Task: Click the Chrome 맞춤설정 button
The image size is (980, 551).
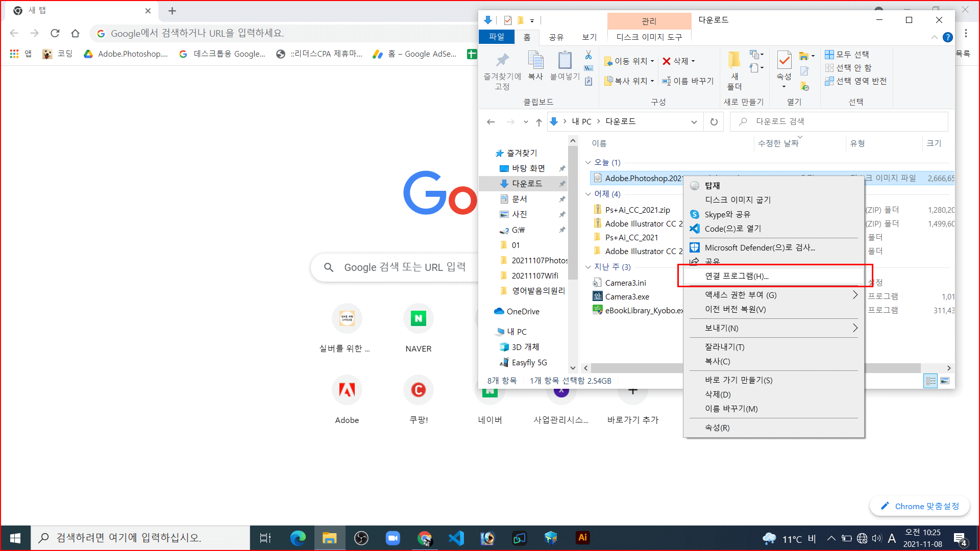Action: 919,506
